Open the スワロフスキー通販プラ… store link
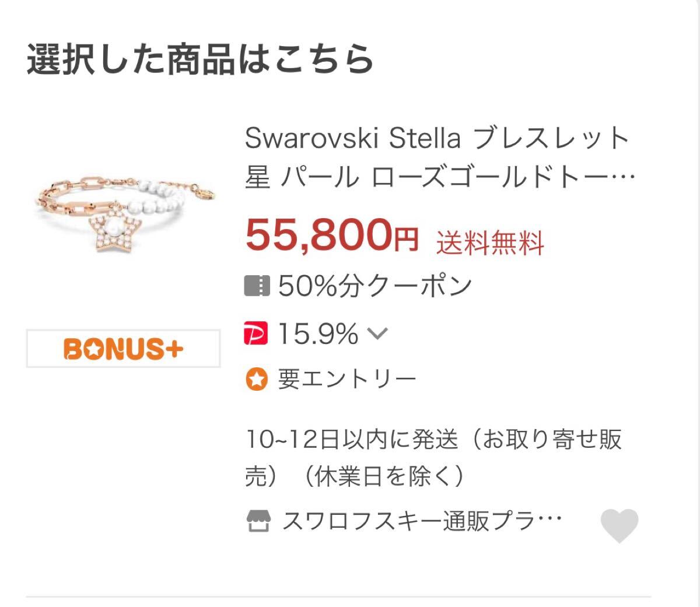This screenshot has width=700, height=607. [x=421, y=521]
